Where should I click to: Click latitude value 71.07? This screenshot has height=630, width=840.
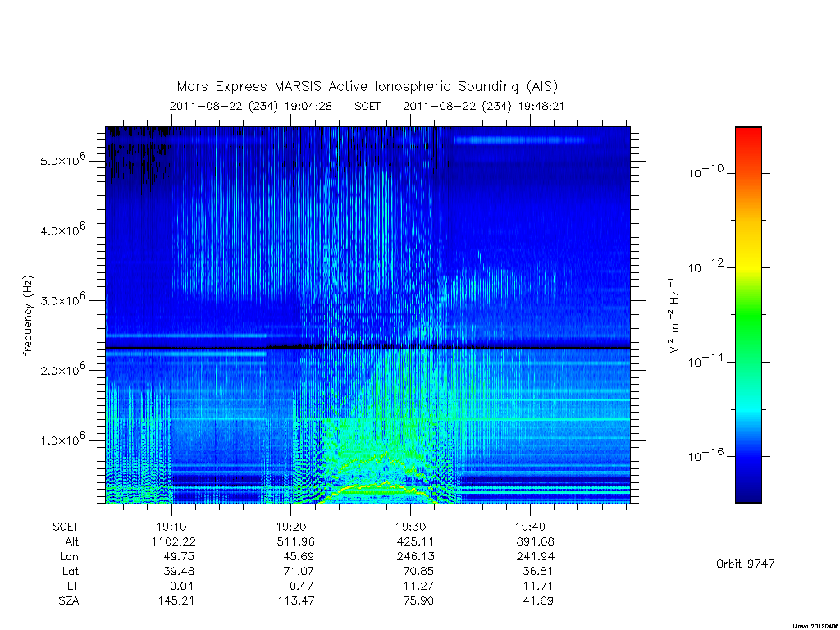coord(299,571)
